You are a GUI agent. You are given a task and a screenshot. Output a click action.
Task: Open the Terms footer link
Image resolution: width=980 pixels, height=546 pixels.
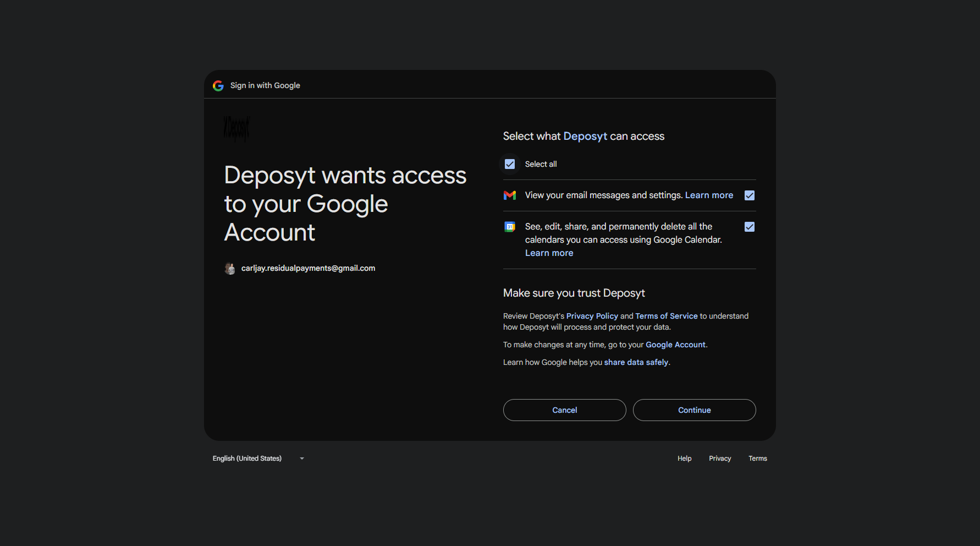(758, 458)
